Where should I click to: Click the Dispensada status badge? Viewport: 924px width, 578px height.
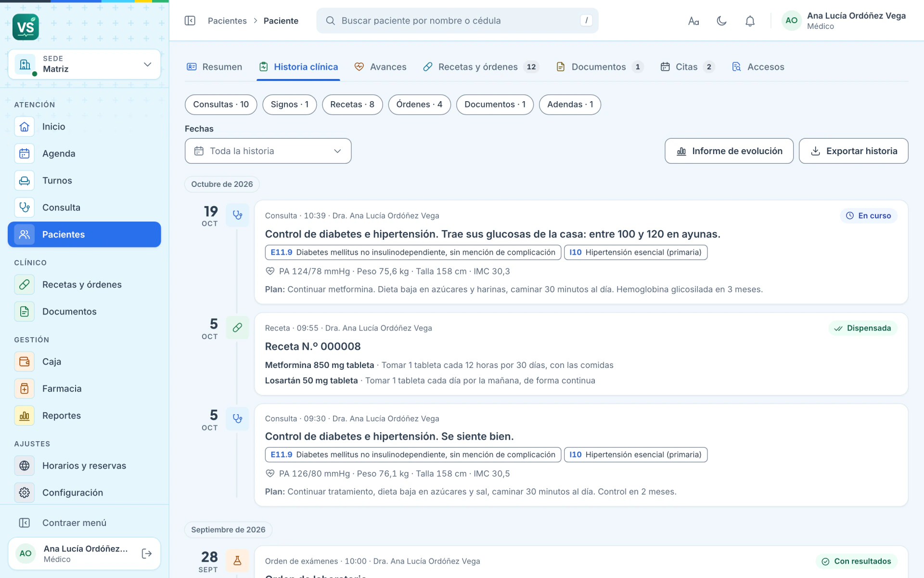point(863,328)
